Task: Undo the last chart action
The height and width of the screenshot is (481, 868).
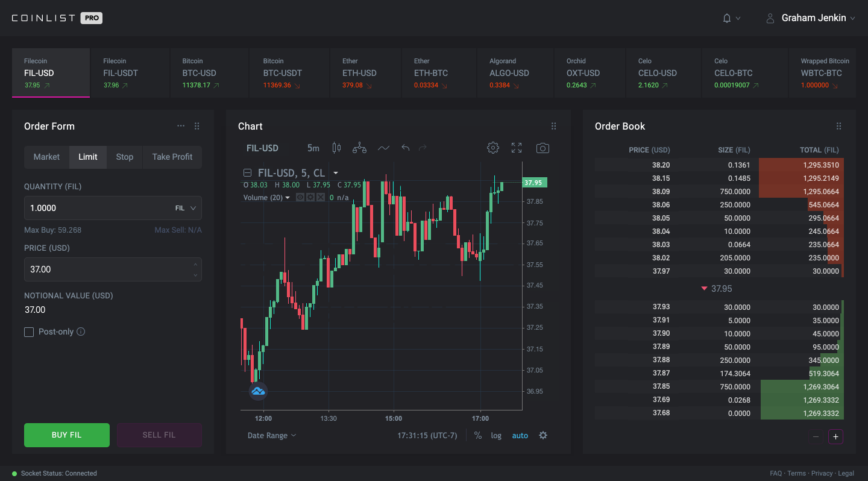Action: click(x=405, y=148)
